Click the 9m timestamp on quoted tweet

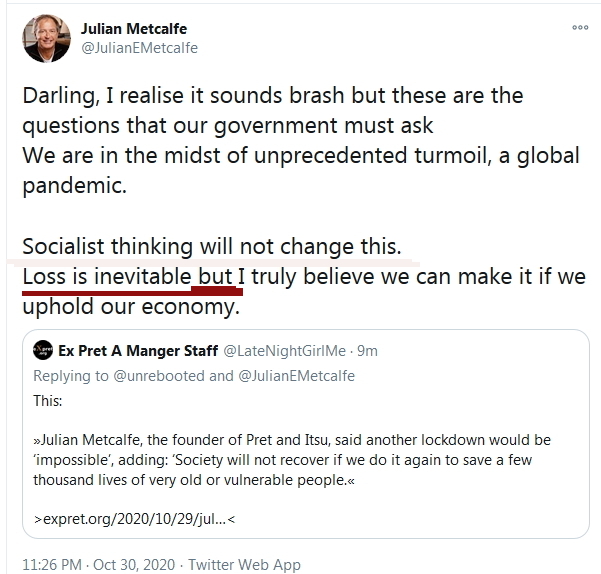click(x=367, y=351)
